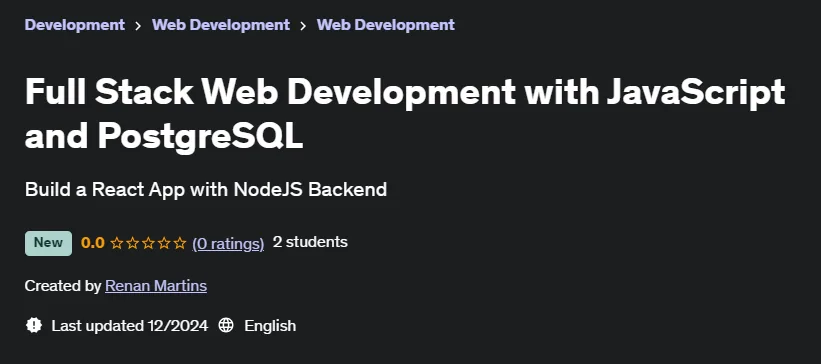Click the globe language icon
The width and height of the screenshot is (821, 364).
pos(226,326)
